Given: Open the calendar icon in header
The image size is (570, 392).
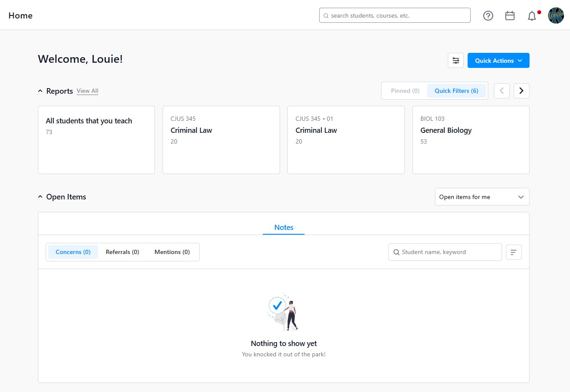Looking at the screenshot, I should [x=510, y=16].
